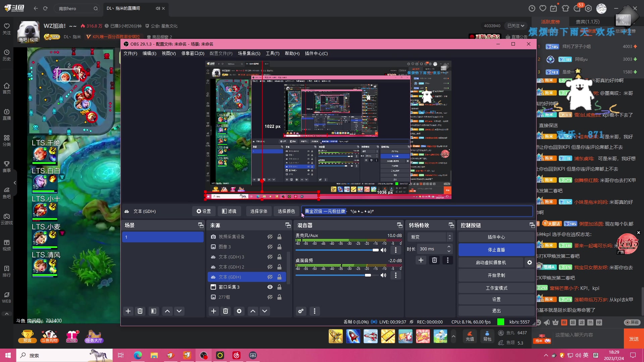The width and height of the screenshot is (644, 362).
Task: Open virtual camera settings gear
Action: [x=530, y=262]
